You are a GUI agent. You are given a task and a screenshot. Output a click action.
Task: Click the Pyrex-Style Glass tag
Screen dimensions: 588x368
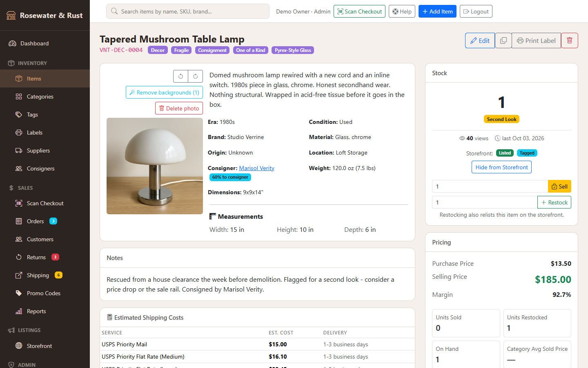pos(293,50)
